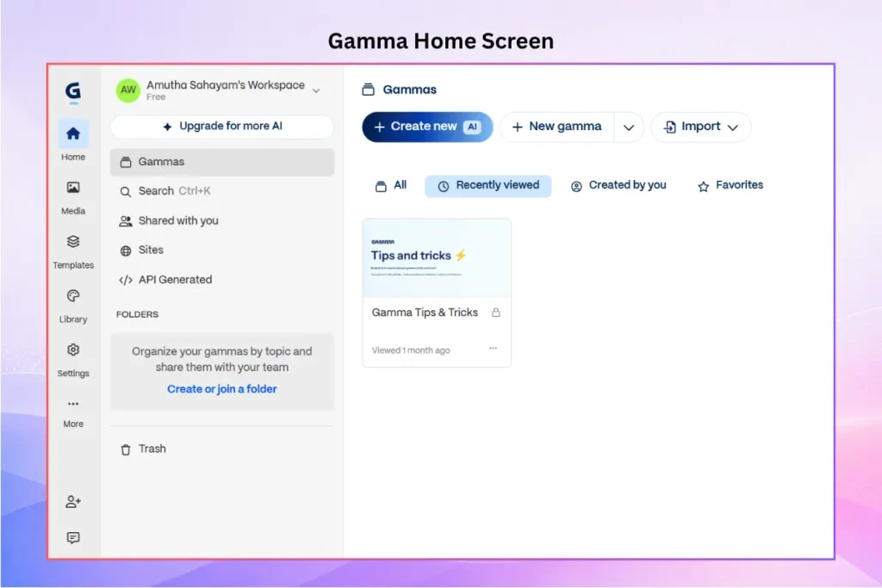Open the Settings gear
Screen dimensions: 882x588
[x=73, y=361]
